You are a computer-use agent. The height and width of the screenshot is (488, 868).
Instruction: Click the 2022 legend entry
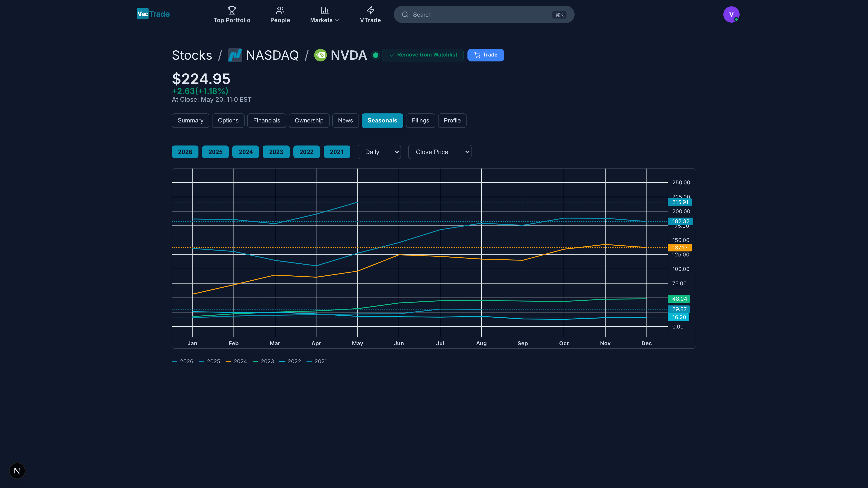tap(290, 361)
